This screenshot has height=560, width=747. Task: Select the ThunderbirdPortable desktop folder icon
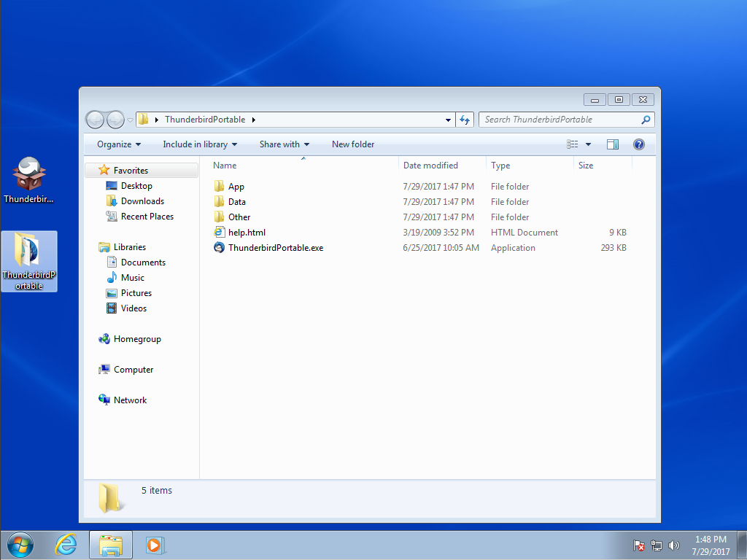(29, 261)
